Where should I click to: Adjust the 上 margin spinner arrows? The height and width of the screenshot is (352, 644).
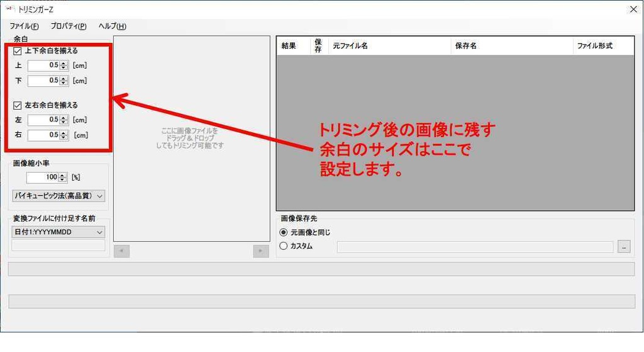[x=64, y=65]
